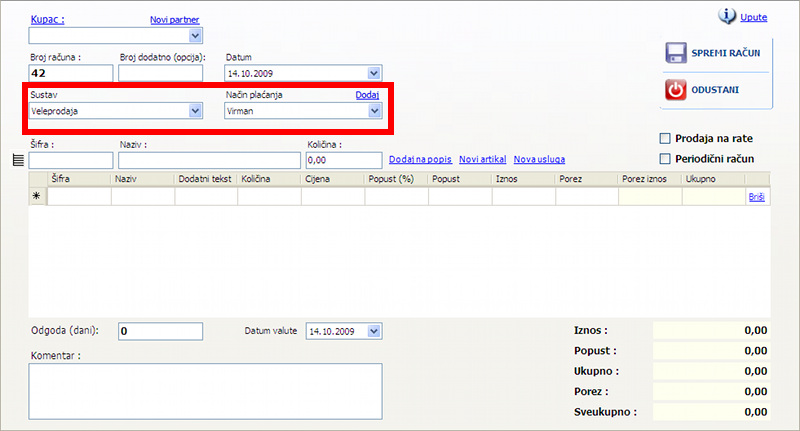Click the Količina input field
The image size is (800, 431).
coord(344,160)
